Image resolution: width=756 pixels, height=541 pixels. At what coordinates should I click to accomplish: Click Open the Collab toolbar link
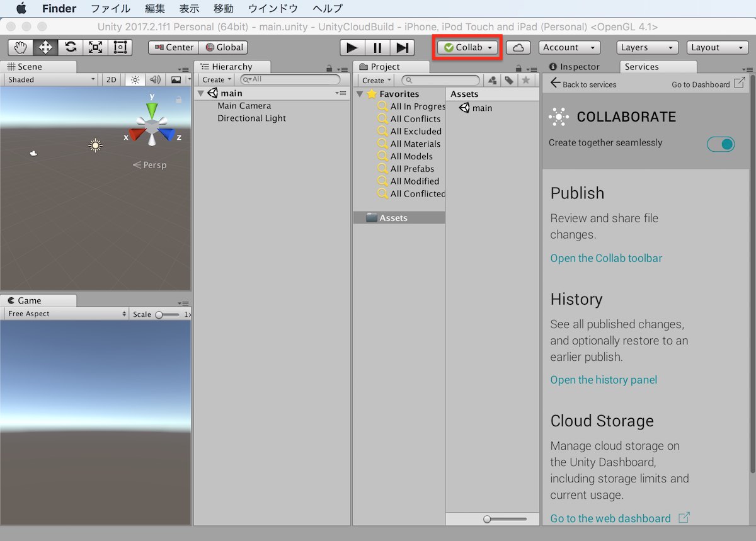pos(606,258)
